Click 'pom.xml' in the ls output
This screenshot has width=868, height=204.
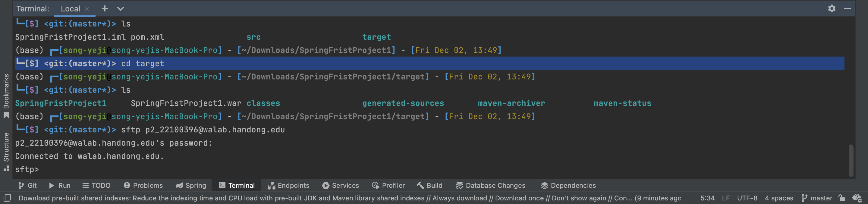tap(148, 37)
